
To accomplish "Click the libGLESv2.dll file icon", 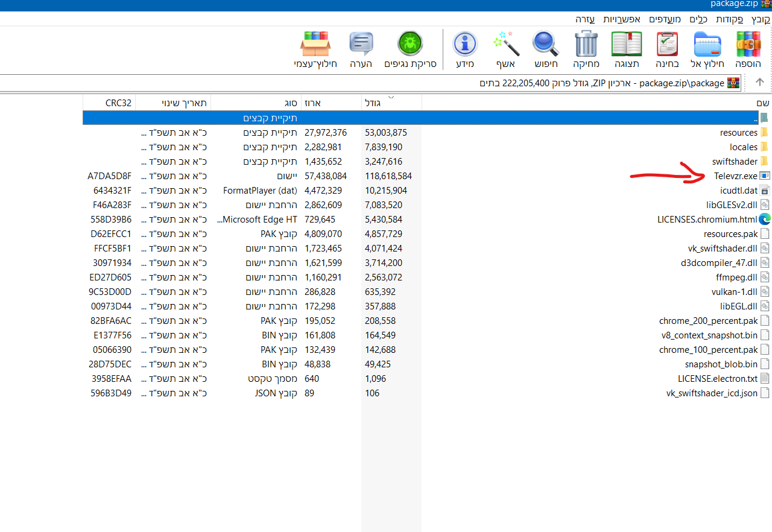I will point(765,204).
